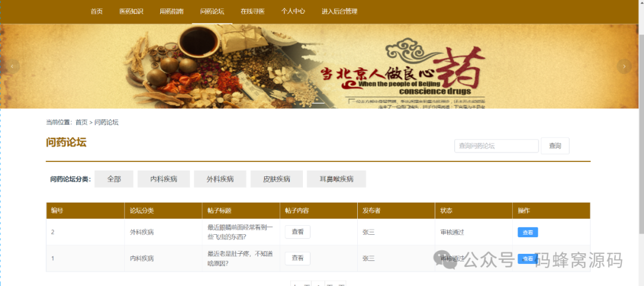This screenshot has height=286, width=644.
Task: Open the 首页 nav item
Action: point(97,11)
